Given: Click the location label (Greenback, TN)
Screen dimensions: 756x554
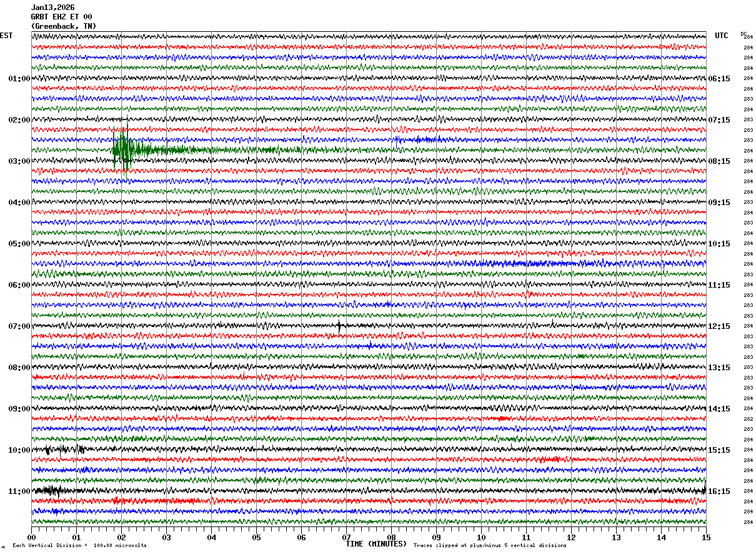Looking at the screenshot, I should pos(63,26).
